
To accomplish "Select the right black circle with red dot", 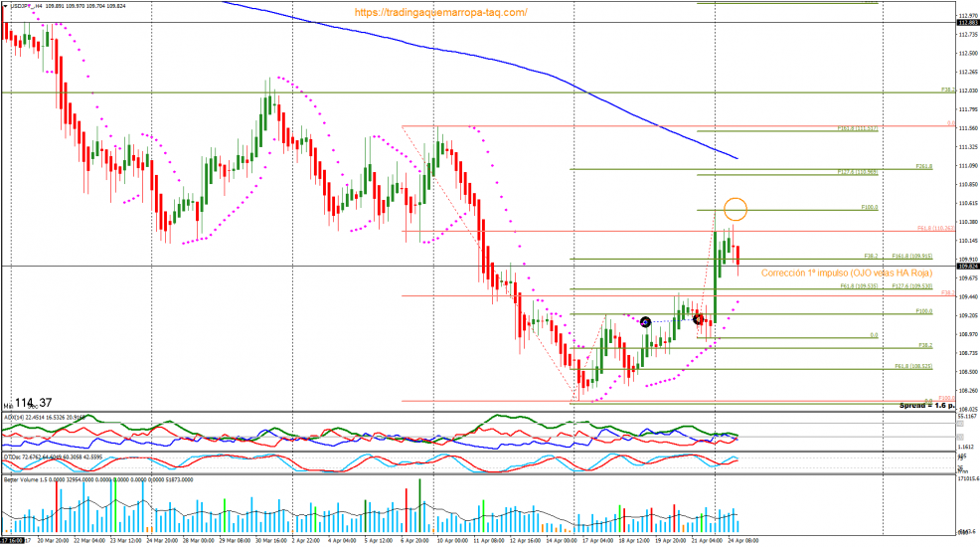I will point(698,319).
